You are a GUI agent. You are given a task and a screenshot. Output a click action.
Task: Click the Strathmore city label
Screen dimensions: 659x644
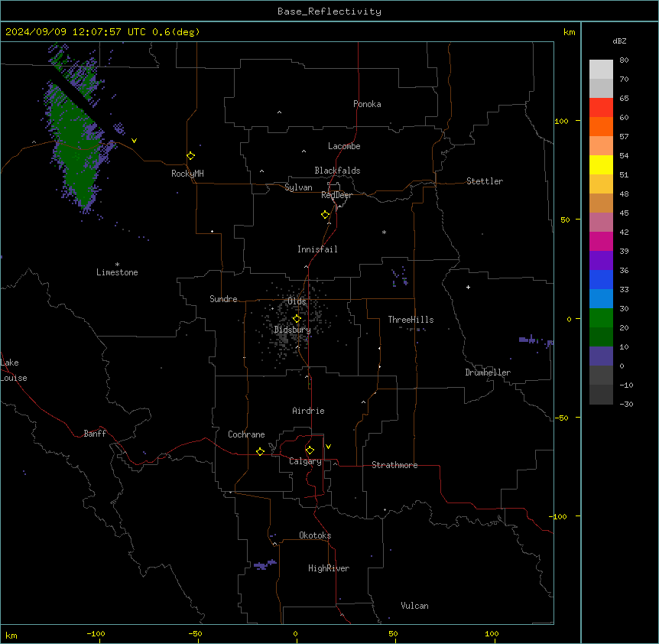[394, 465]
